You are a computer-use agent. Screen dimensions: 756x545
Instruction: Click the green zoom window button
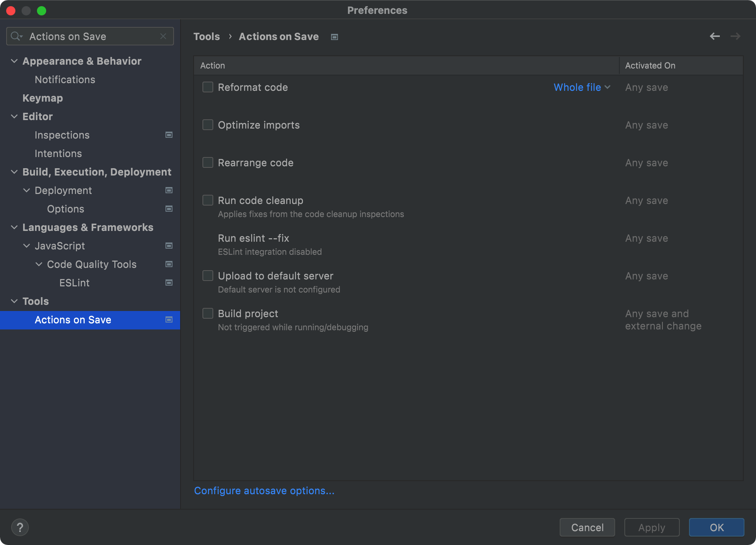[42, 10]
